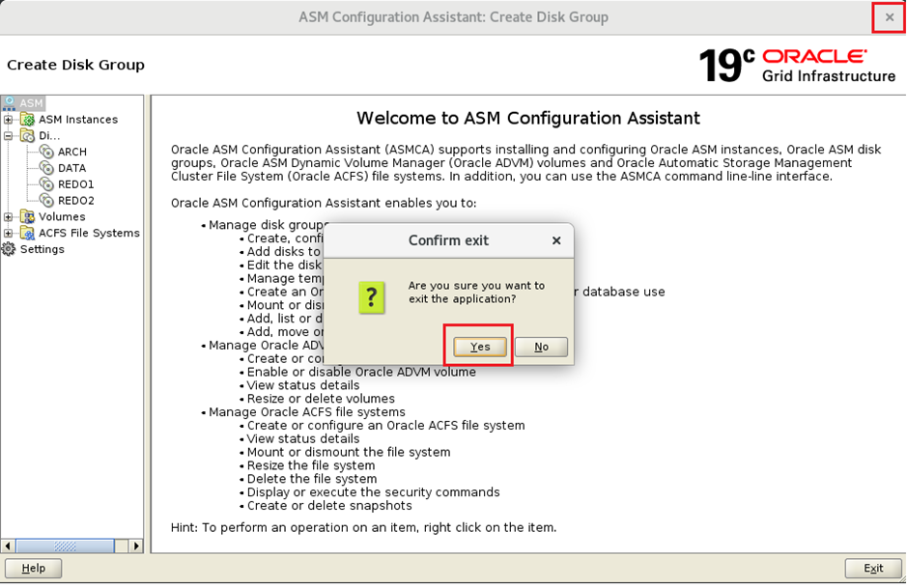The image size is (907, 588).
Task: Cancel exit with No button
Action: 541,347
